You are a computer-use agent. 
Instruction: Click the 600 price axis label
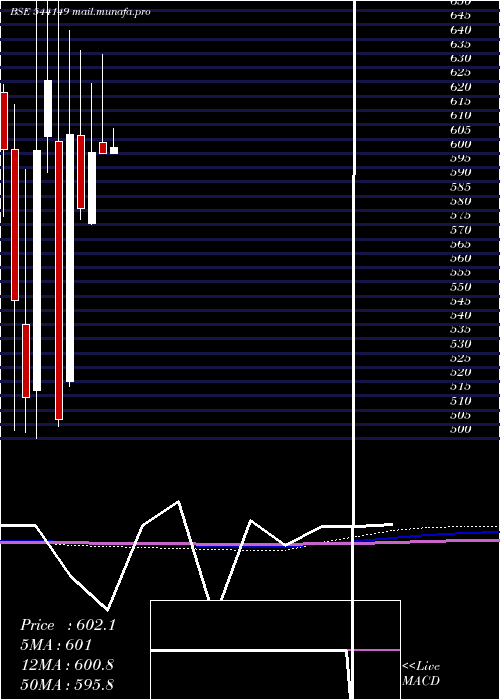point(460,144)
